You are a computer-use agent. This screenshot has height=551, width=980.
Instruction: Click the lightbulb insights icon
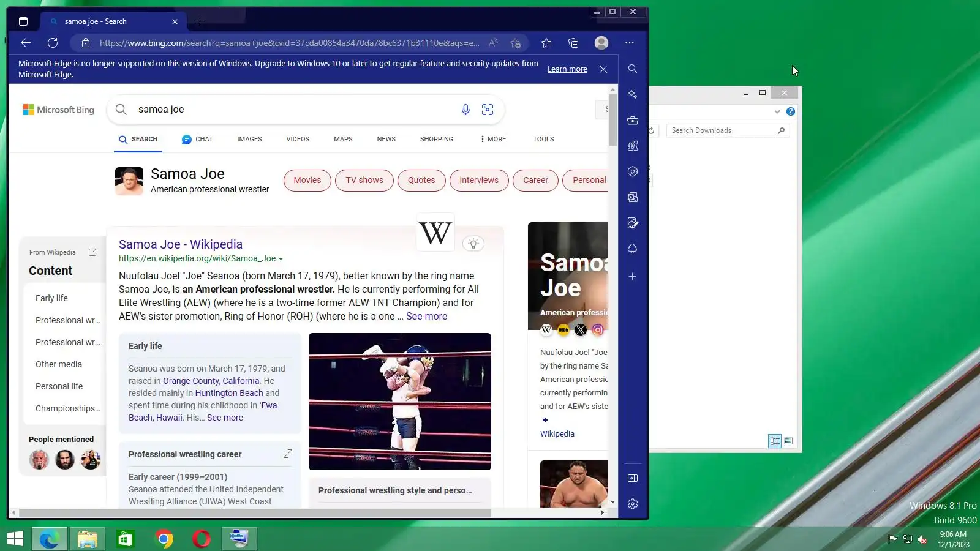coord(473,244)
